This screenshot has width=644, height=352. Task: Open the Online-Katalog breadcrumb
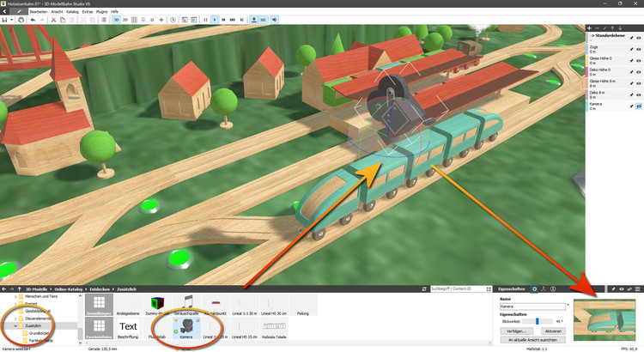pyautogui.click(x=69, y=289)
